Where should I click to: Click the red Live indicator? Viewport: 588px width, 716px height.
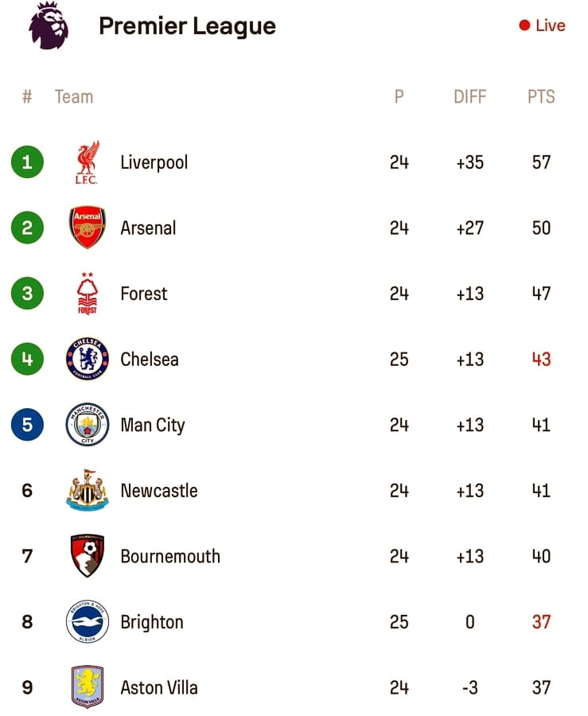click(542, 25)
